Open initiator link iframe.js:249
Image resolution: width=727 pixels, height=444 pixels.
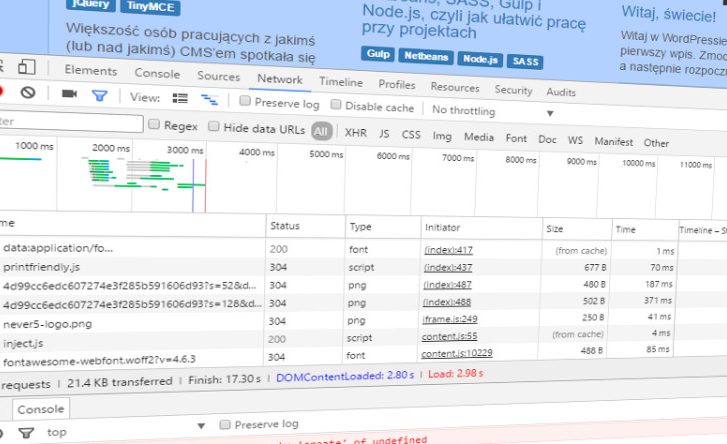(x=449, y=319)
